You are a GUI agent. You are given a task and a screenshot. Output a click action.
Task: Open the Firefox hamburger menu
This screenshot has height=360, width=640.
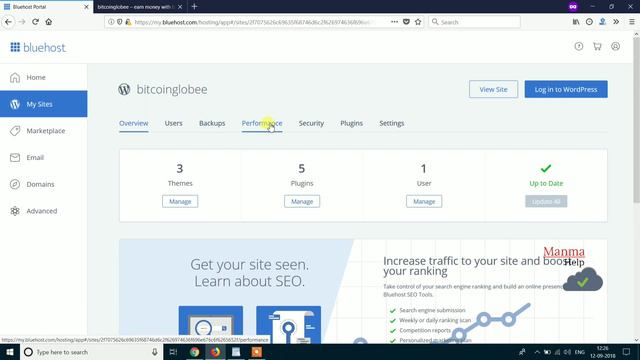pos(631,22)
